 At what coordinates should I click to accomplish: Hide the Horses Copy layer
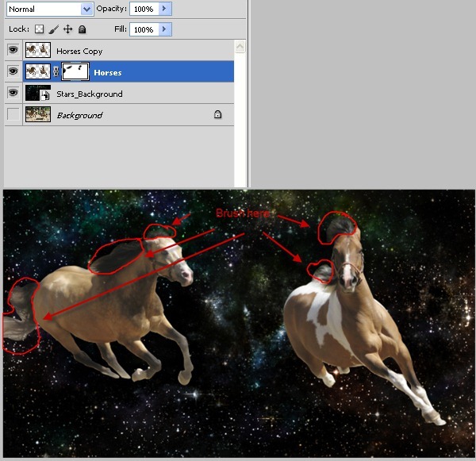(x=13, y=50)
